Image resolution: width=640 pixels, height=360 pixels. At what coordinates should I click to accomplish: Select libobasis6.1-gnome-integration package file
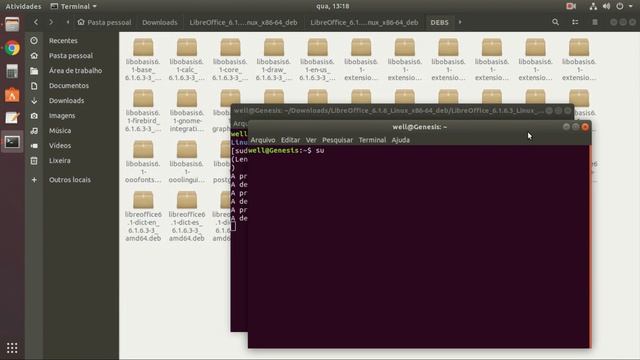(x=187, y=110)
